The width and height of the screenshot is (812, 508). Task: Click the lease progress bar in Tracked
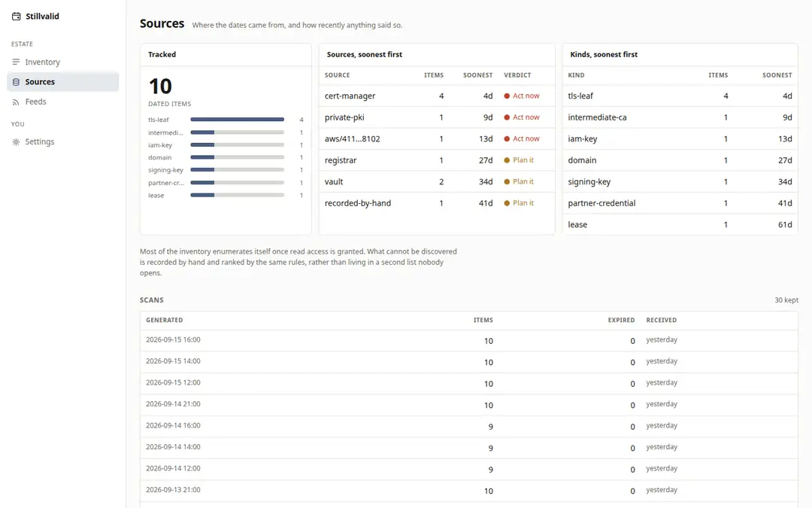coord(237,196)
